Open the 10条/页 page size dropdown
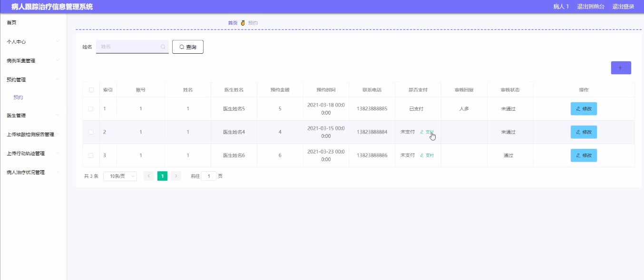 (120, 176)
